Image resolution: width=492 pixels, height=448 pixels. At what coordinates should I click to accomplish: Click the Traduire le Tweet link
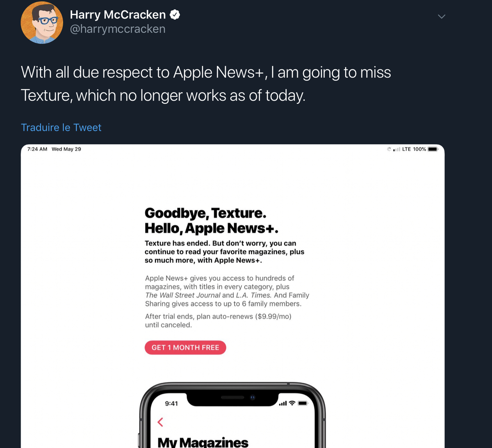(x=61, y=128)
